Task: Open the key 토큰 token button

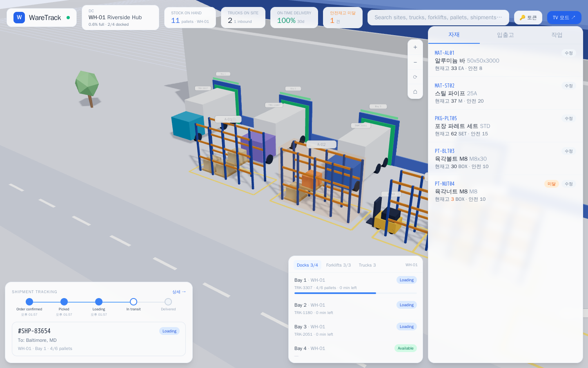Action: pyautogui.click(x=528, y=18)
